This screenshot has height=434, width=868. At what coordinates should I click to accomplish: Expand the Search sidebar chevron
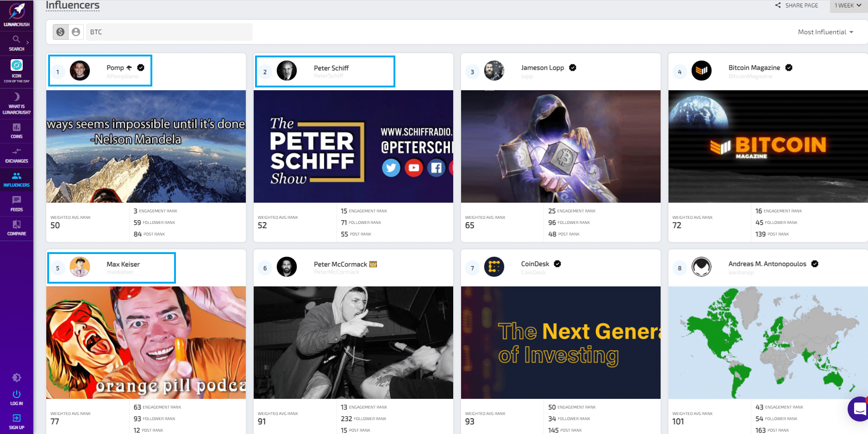(x=28, y=43)
